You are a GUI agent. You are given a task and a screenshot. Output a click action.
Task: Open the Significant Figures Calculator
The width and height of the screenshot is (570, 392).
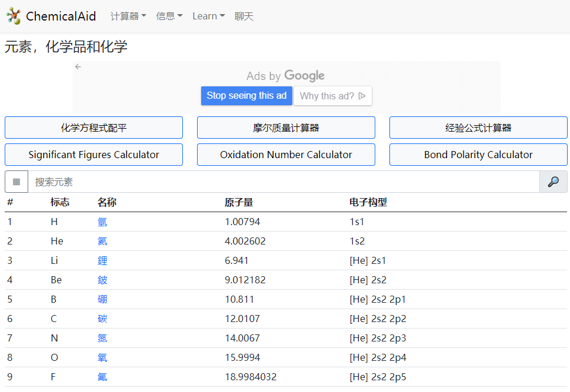click(94, 155)
